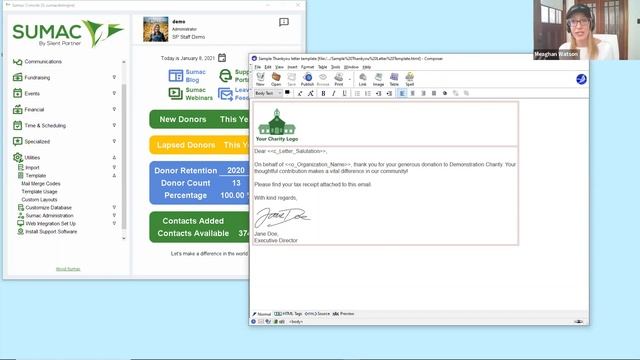Expand the Import submenu arrow
This screenshot has height=360, width=640.
pyautogui.click(x=114, y=167)
